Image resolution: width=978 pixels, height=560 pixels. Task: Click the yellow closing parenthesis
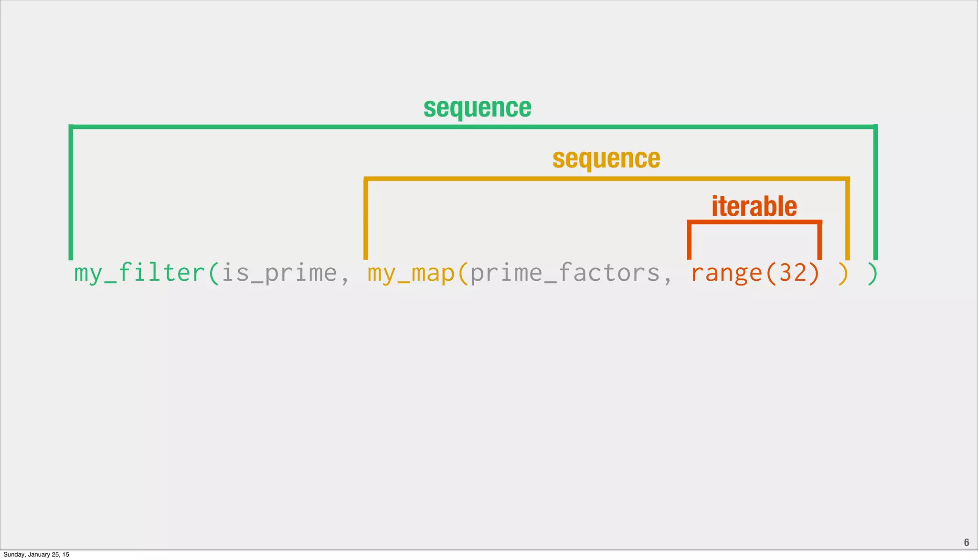[x=843, y=273]
